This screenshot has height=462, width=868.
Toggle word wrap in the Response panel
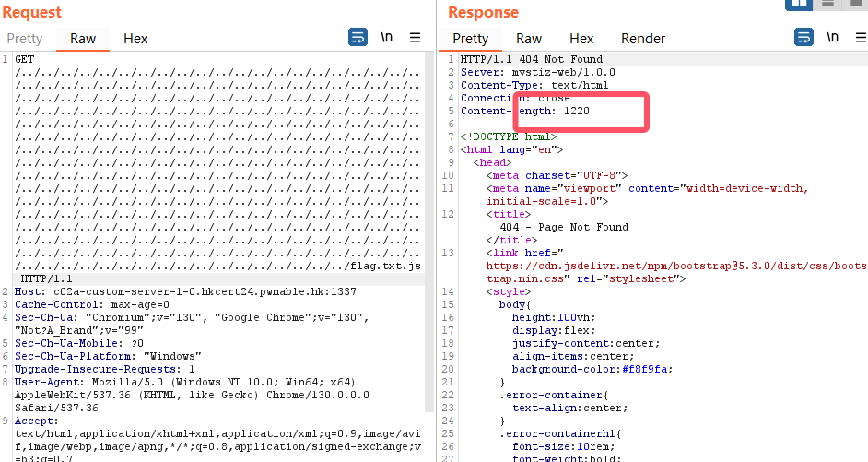pos(803,38)
